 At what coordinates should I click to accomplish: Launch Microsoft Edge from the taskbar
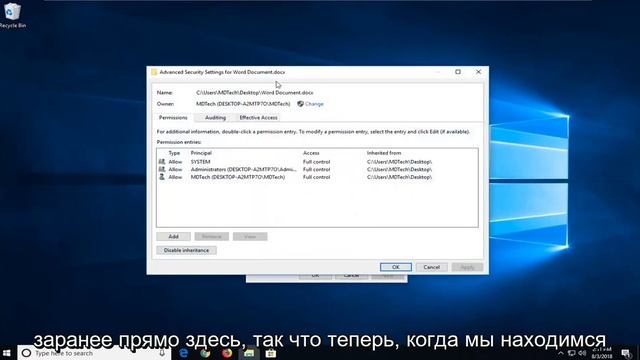click(x=184, y=353)
